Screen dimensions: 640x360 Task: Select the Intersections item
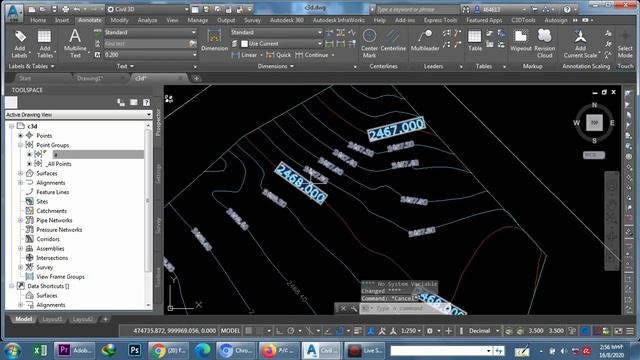(x=52, y=258)
